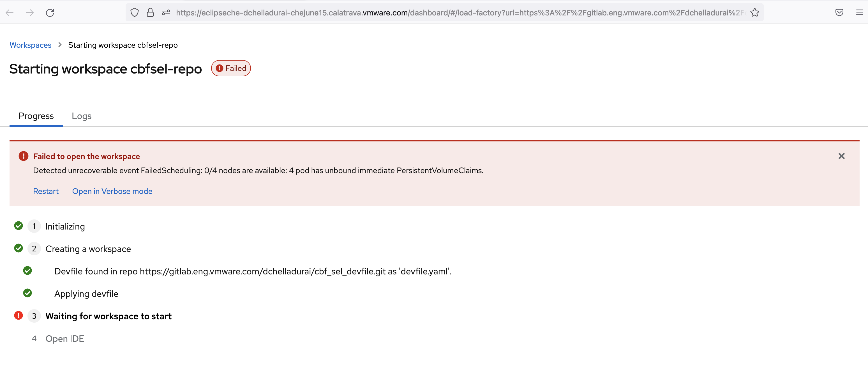The height and width of the screenshot is (367, 868).
Task: Reload the page with refresh icon
Action: (x=50, y=13)
